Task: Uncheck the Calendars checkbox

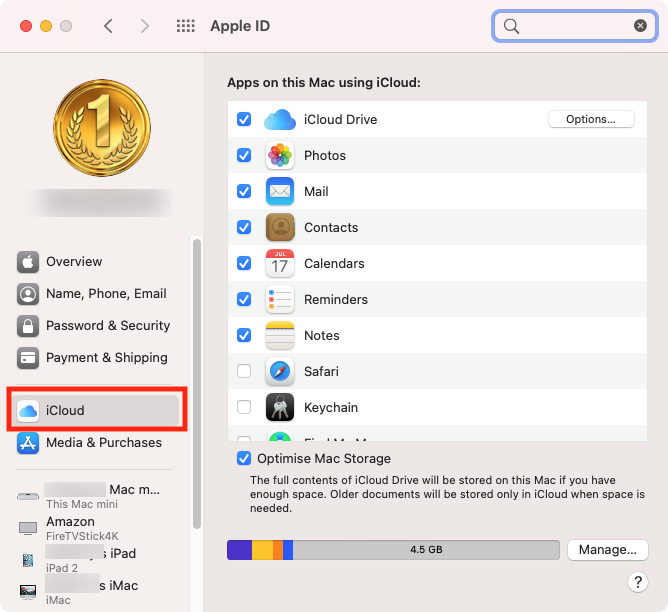Action: coord(244,263)
